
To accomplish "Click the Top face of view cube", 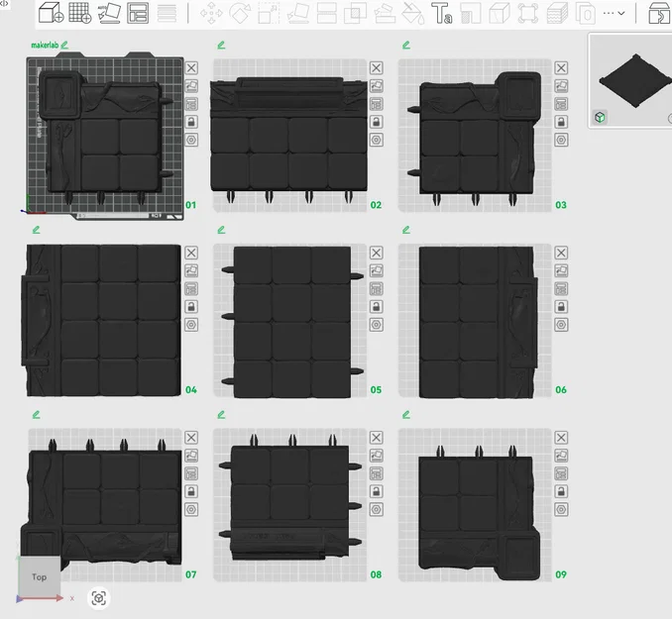I will pyautogui.click(x=39, y=576).
